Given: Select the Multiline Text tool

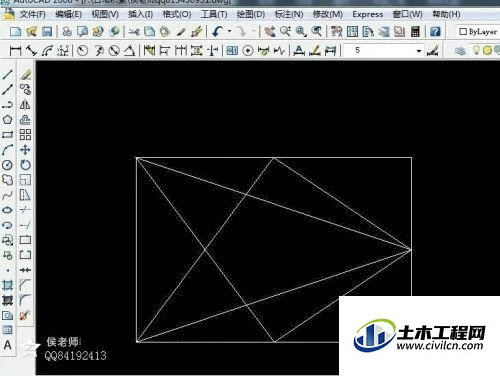Looking at the screenshot, I should tap(8, 345).
